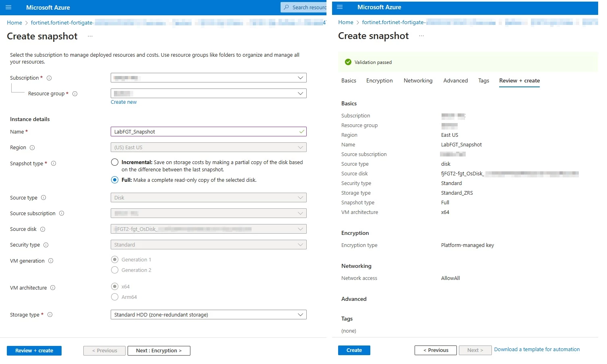Switch to the Basics tab
The height and width of the screenshot is (364, 607).
click(x=349, y=80)
